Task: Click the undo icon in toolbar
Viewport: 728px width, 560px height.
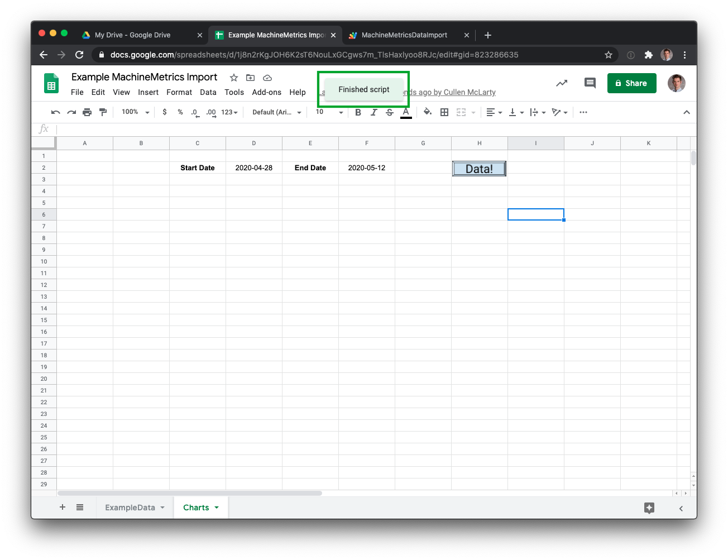Action: click(55, 112)
